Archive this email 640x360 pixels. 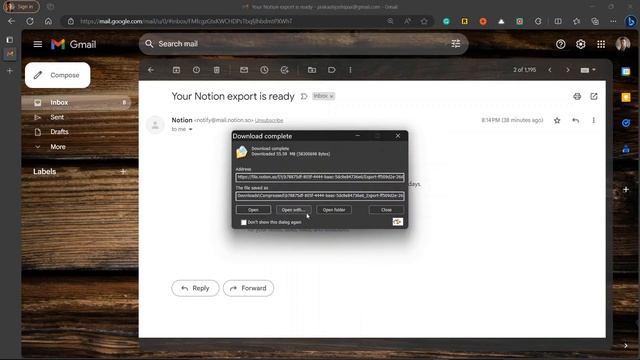click(176, 70)
